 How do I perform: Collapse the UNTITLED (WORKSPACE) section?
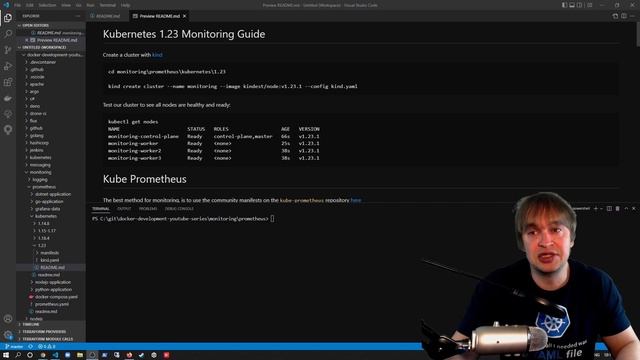click(51, 47)
